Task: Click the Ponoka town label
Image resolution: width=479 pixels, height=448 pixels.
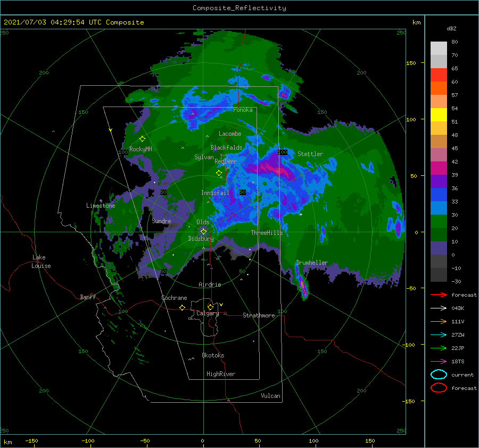Action: pyautogui.click(x=243, y=110)
